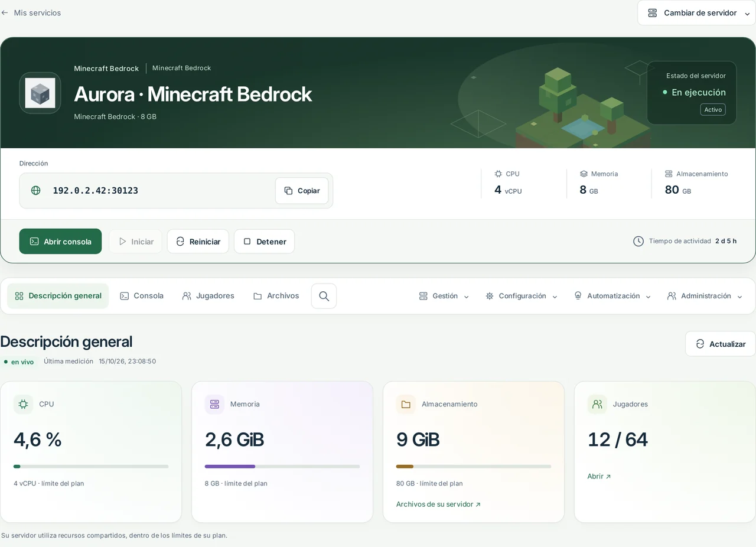Open the Archivos de su servidor link
Screen dimensions: 756x547
tap(438, 504)
